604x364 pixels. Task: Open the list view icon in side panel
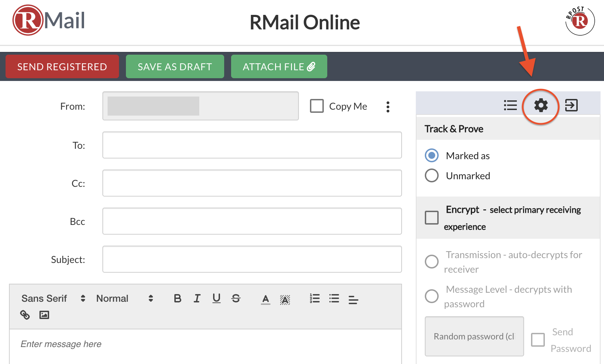click(510, 105)
